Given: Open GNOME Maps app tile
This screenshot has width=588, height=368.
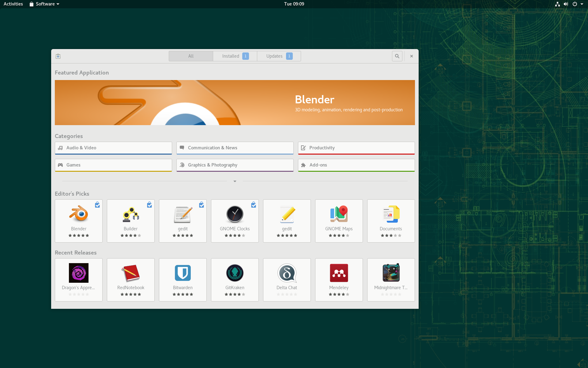Looking at the screenshot, I should 339,221.
